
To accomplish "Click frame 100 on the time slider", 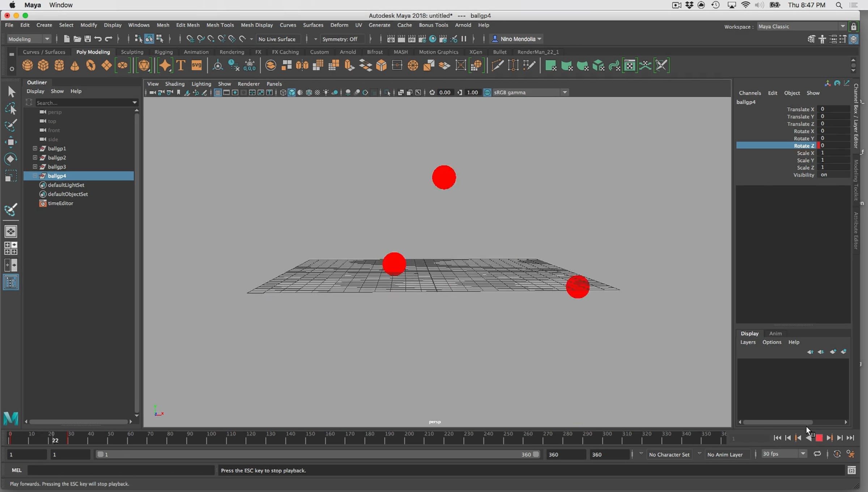I will pyautogui.click(x=207, y=439).
